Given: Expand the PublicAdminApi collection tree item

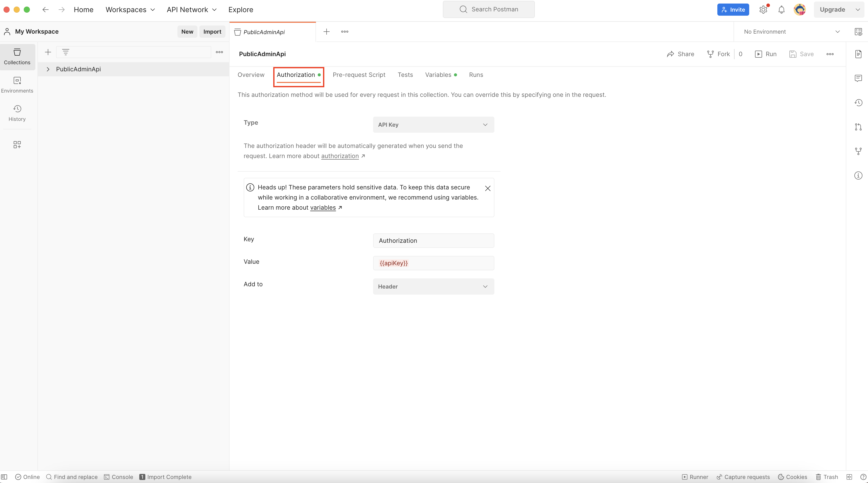Looking at the screenshot, I should tap(48, 69).
